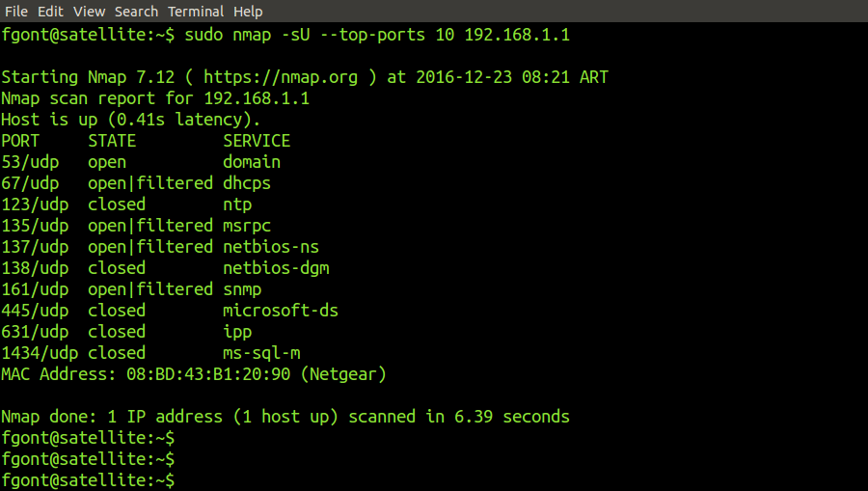Click the snmp service text
Viewport: 868px width, 491px height.
pos(242,289)
